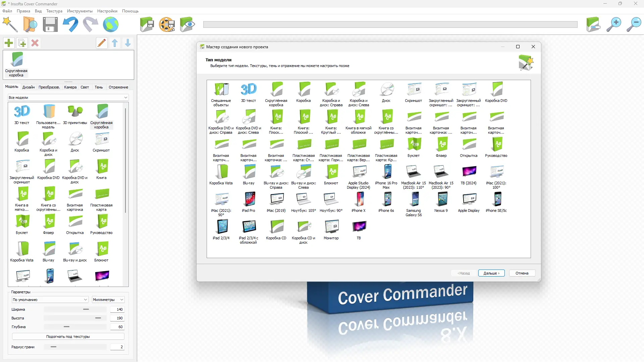Click the pencil rename icon

pyautogui.click(x=102, y=43)
